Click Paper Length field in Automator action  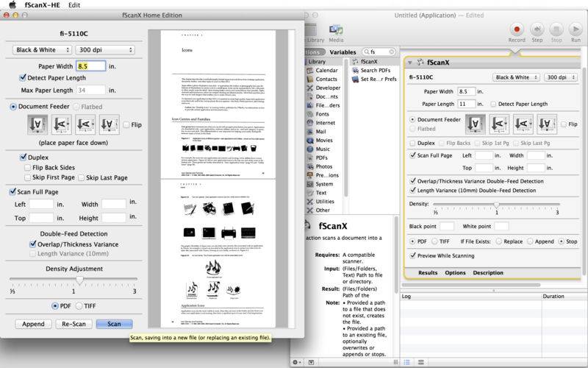tap(467, 104)
